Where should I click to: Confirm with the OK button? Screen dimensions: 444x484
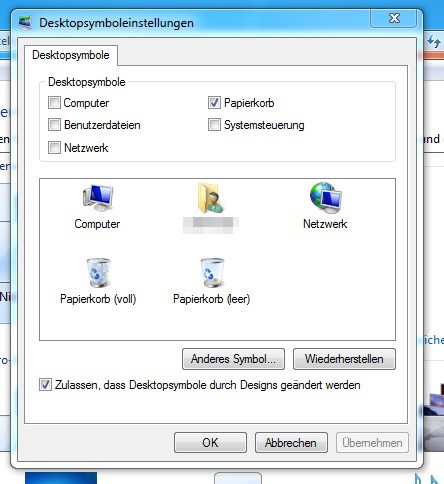[x=210, y=443]
